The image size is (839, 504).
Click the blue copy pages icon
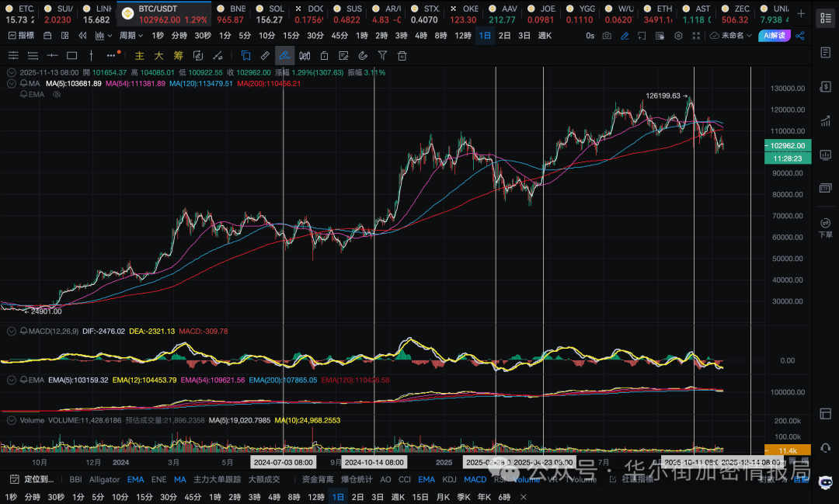tap(245, 56)
